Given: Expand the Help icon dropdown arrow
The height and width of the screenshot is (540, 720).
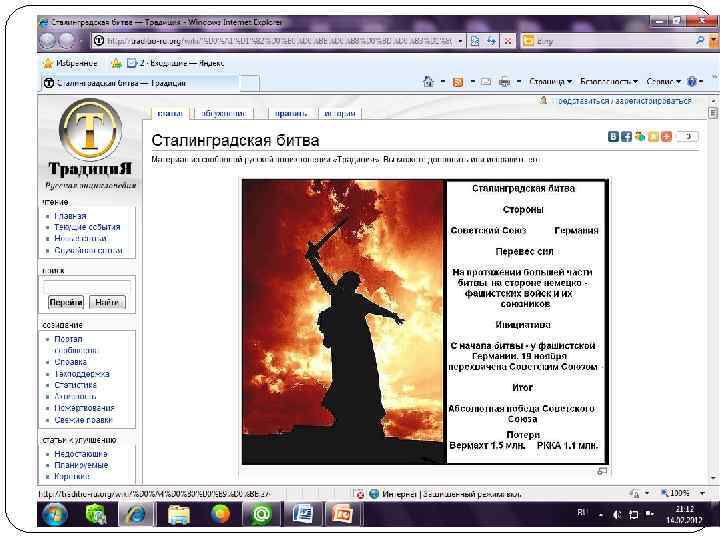Looking at the screenshot, I should (x=701, y=82).
